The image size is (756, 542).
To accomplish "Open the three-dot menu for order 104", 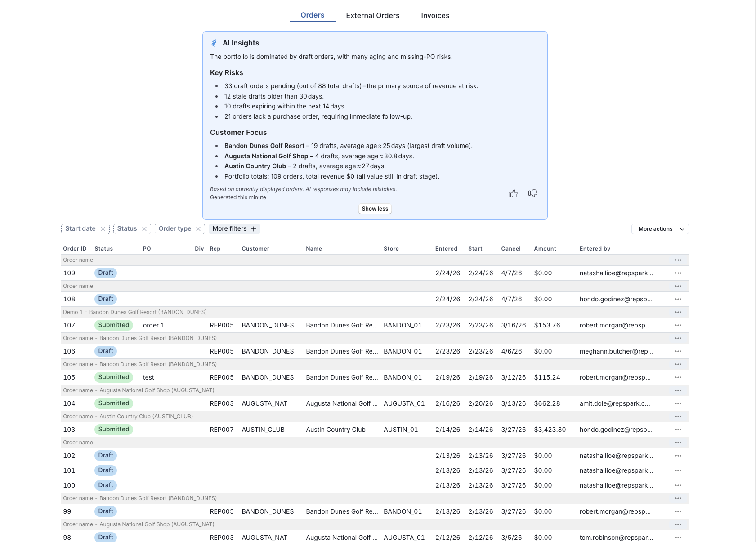I will 678,403.
